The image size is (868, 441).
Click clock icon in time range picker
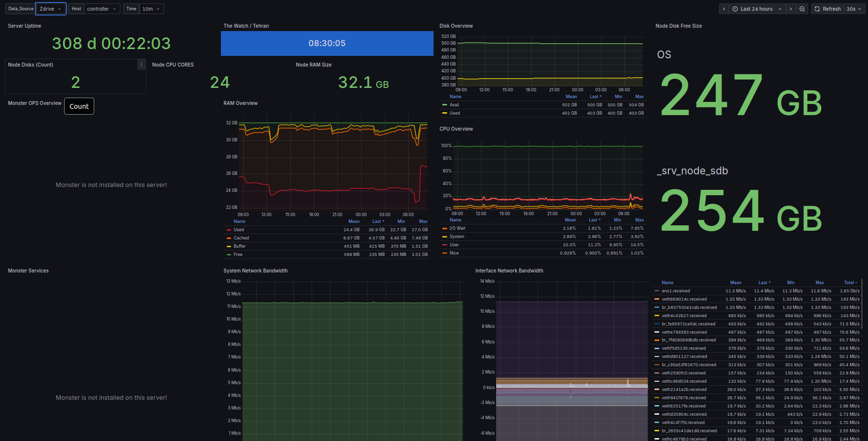[735, 9]
